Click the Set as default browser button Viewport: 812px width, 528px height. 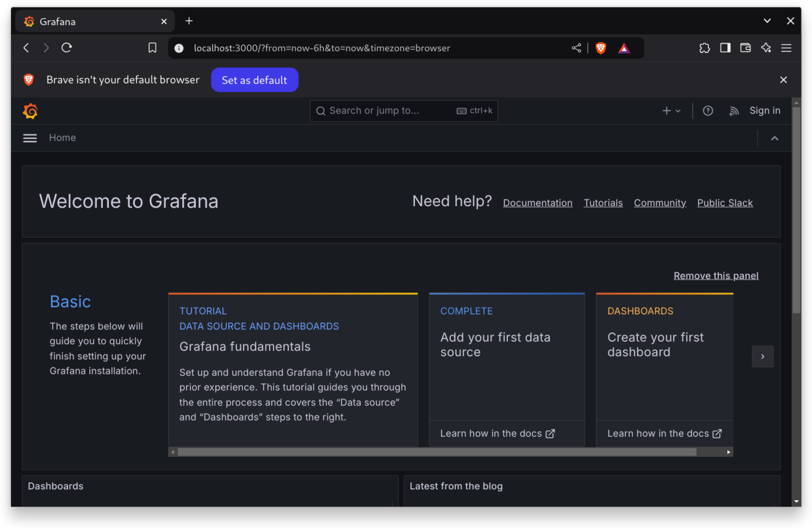click(254, 80)
